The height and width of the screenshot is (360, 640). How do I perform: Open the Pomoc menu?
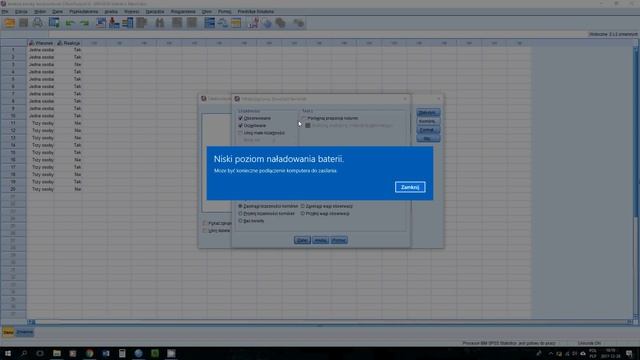pyautogui.click(x=224, y=11)
